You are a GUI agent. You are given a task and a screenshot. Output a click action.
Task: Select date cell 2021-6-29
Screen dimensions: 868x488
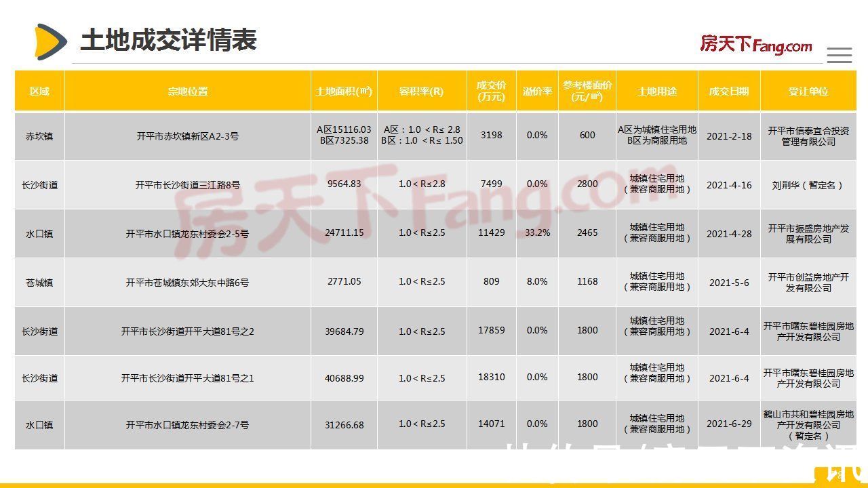(x=729, y=424)
